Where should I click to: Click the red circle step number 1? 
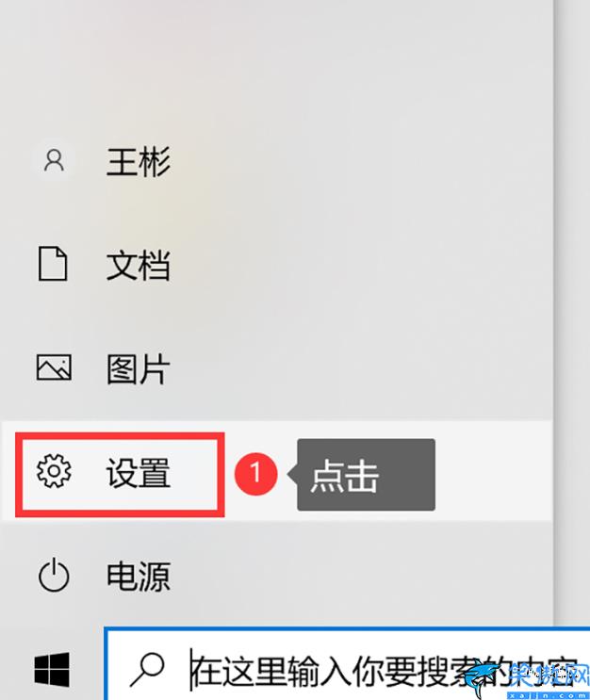coord(256,474)
